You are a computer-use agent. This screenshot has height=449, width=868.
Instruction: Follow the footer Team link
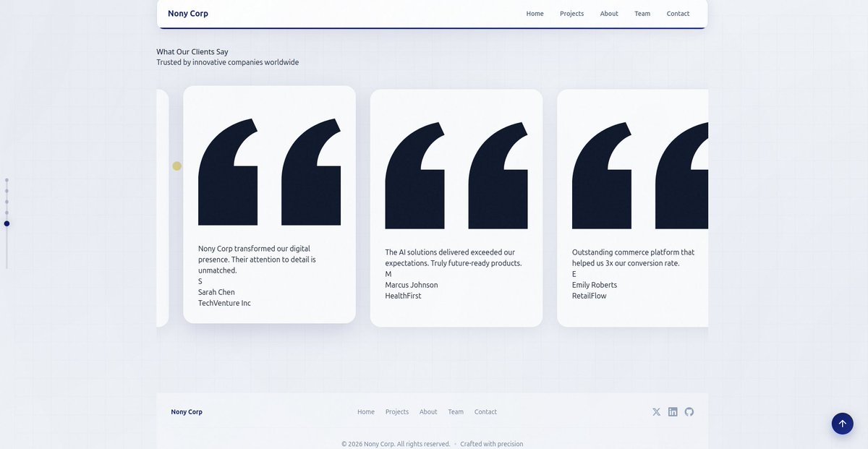(x=456, y=412)
